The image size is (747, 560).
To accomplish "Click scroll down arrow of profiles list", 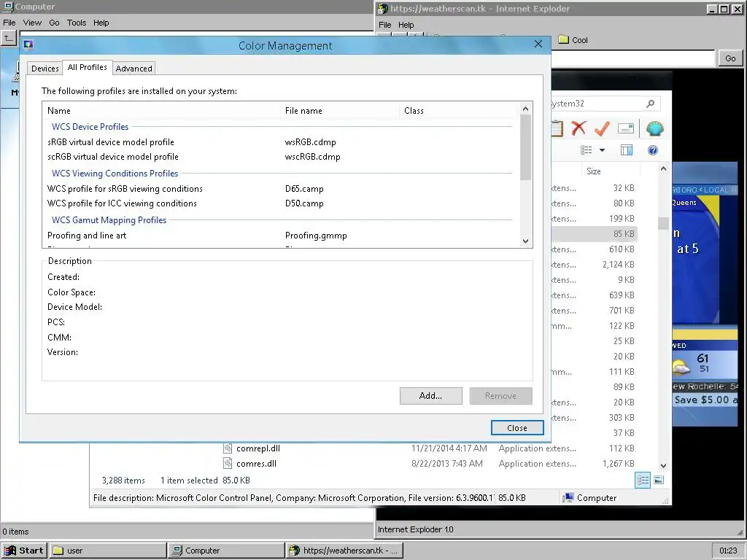I will (x=525, y=241).
